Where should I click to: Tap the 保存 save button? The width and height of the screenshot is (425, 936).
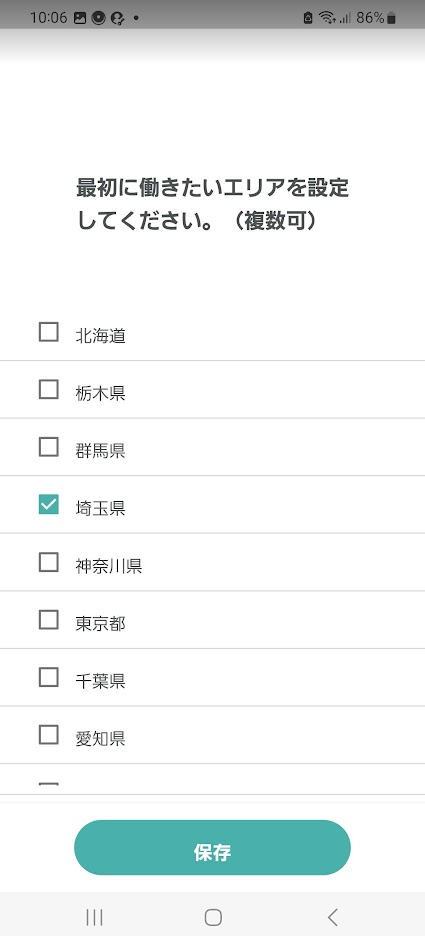[x=212, y=848]
